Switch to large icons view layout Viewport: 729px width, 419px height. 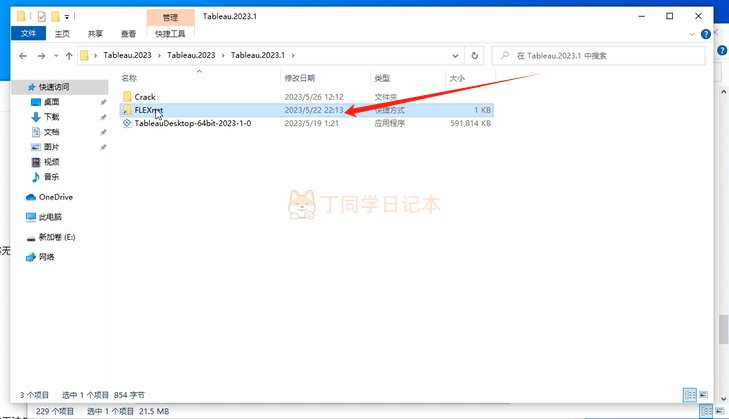(x=703, y=395)
